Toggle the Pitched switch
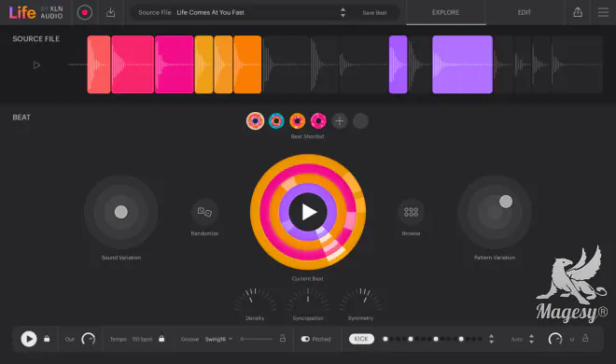Screen dimensions: 616x364 [305, 339]
